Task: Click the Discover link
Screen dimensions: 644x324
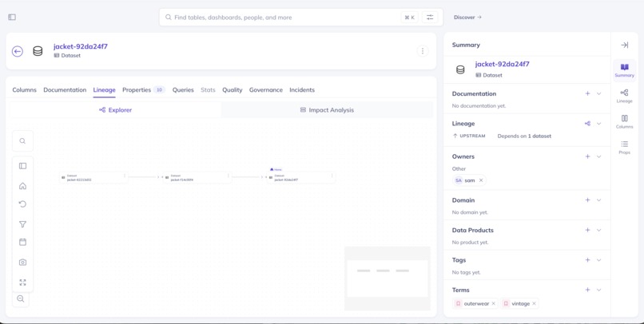Action: [467, 18]
